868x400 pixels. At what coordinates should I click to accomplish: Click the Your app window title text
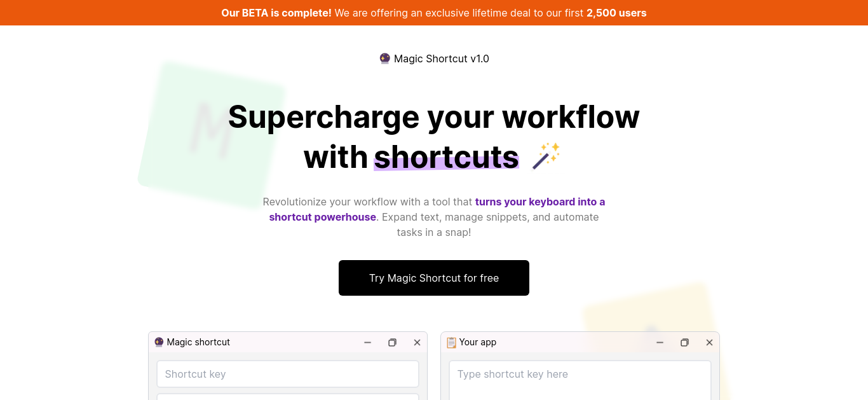[x=478, y=342]
